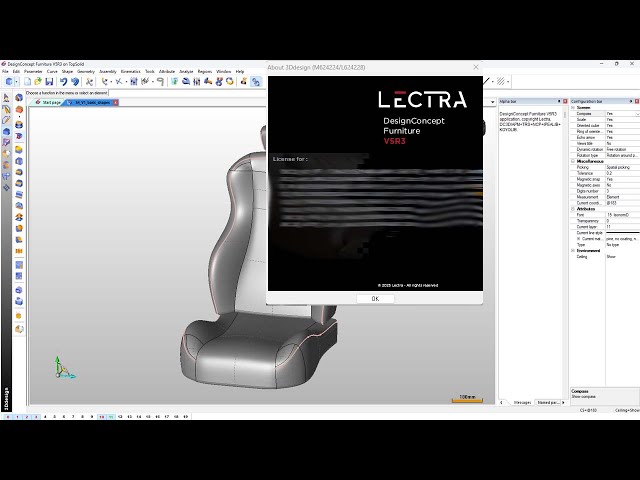Click the Open file folder icon
The height and width of the screenshot is (480, 640).
38,82
